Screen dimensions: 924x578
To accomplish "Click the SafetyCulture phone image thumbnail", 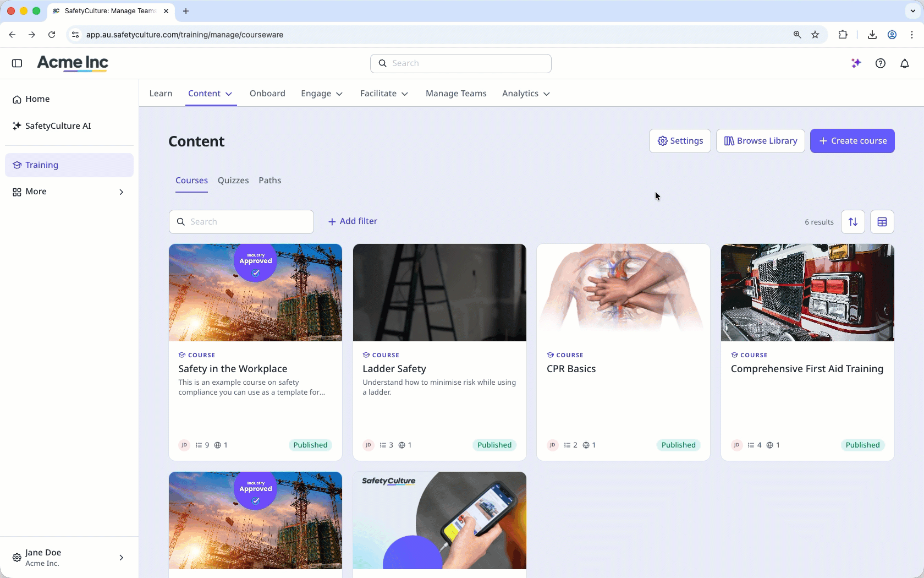I will 439,520.
